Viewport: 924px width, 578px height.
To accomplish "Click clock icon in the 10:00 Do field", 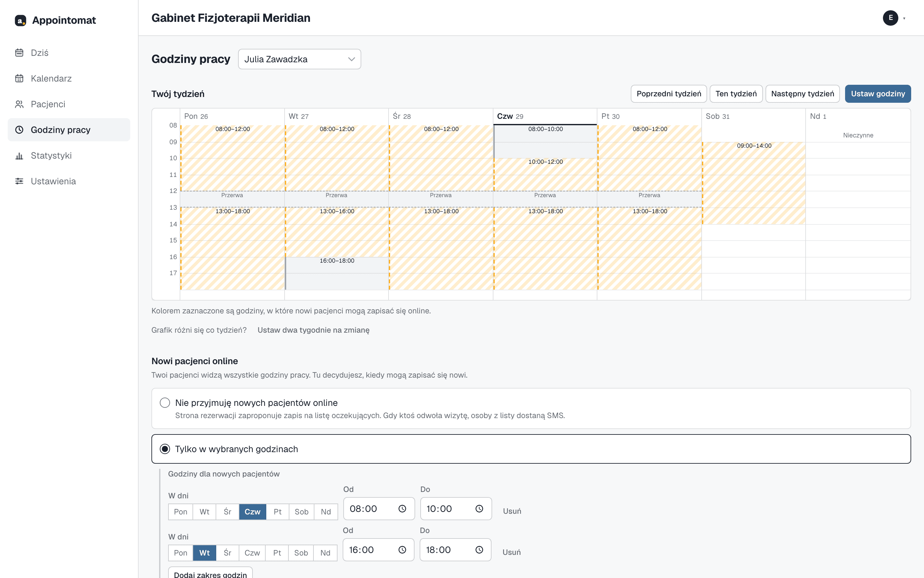I will tap(479, 508).
